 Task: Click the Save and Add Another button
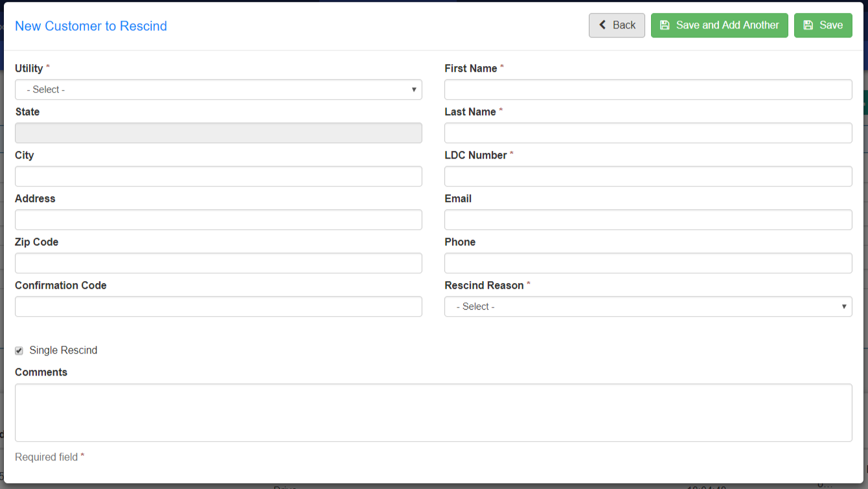click(719, 25)
